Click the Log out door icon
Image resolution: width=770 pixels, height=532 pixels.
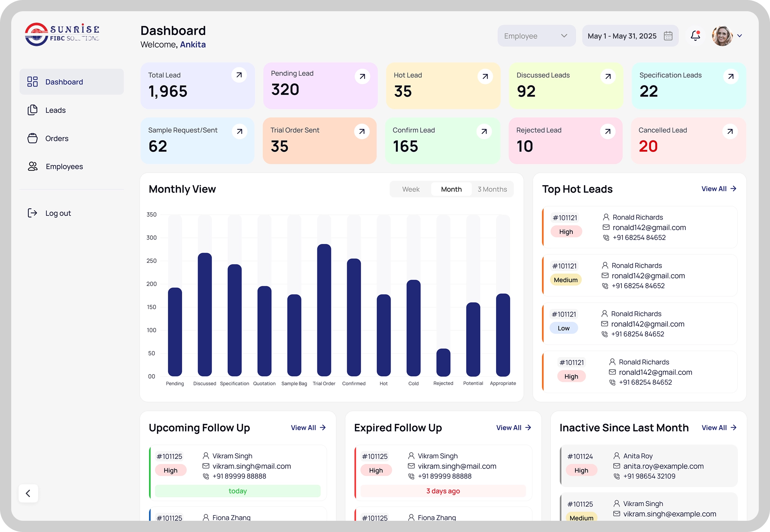33,213
